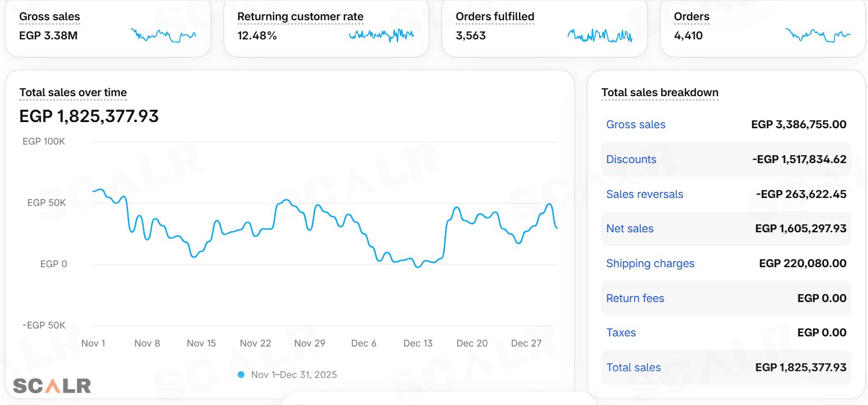Viewport: 868px width, 405px height.
Task: Click the EGP 3,386,755.00 gross sales amount
Action: (x=798, y=125)
